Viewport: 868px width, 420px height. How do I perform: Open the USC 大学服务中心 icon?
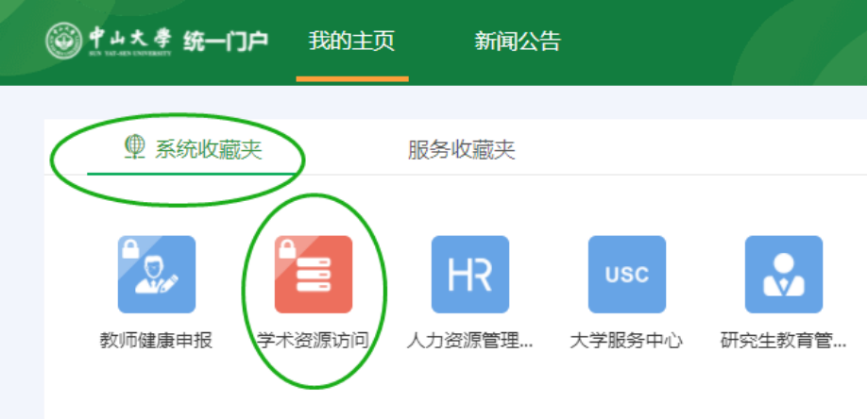[x=627, y=275]
